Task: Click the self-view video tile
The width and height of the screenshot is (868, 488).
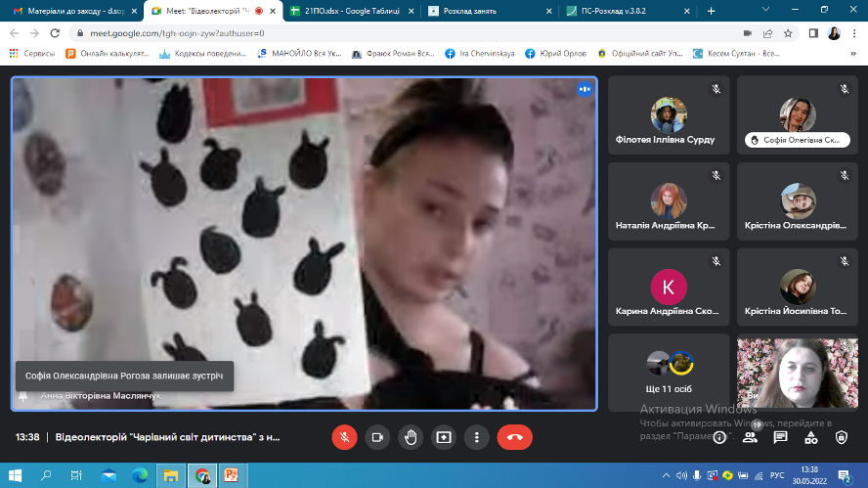Action: (x=798, y=373)
